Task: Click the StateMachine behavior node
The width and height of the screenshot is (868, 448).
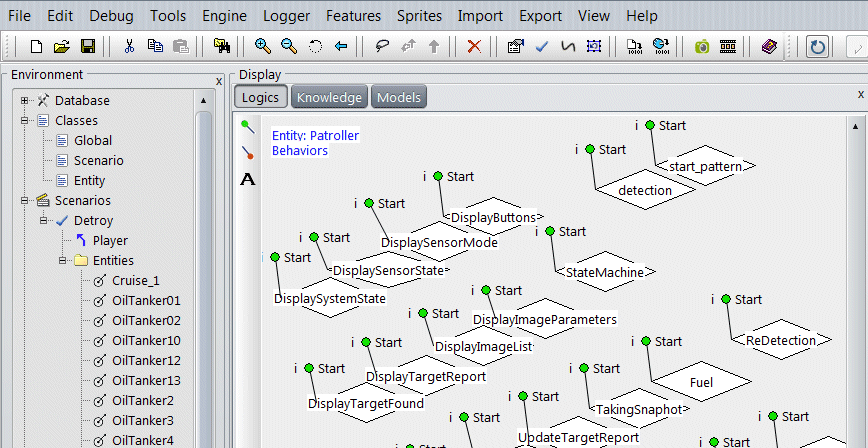Action: tap(604, 271)
